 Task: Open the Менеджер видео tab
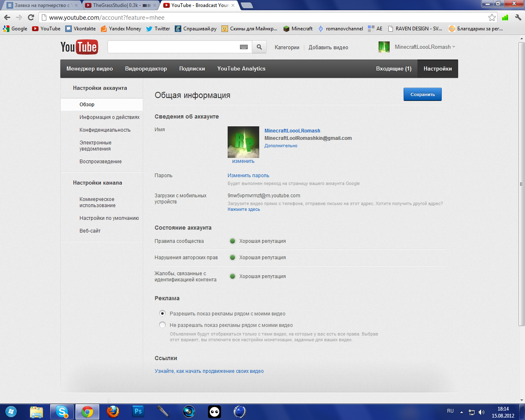[x=90, y=69]
